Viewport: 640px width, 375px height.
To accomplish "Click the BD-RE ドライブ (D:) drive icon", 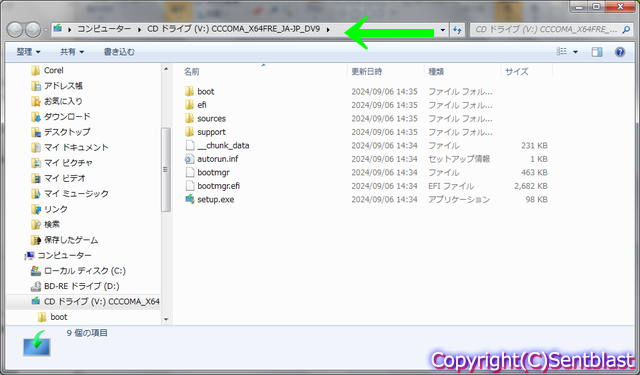I will (x=36, y=286).
